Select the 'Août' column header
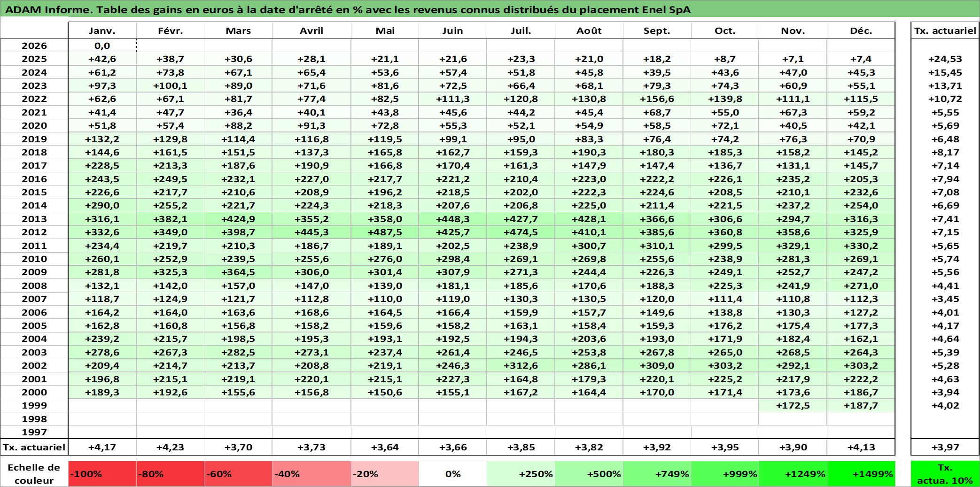 pos(589,31)
